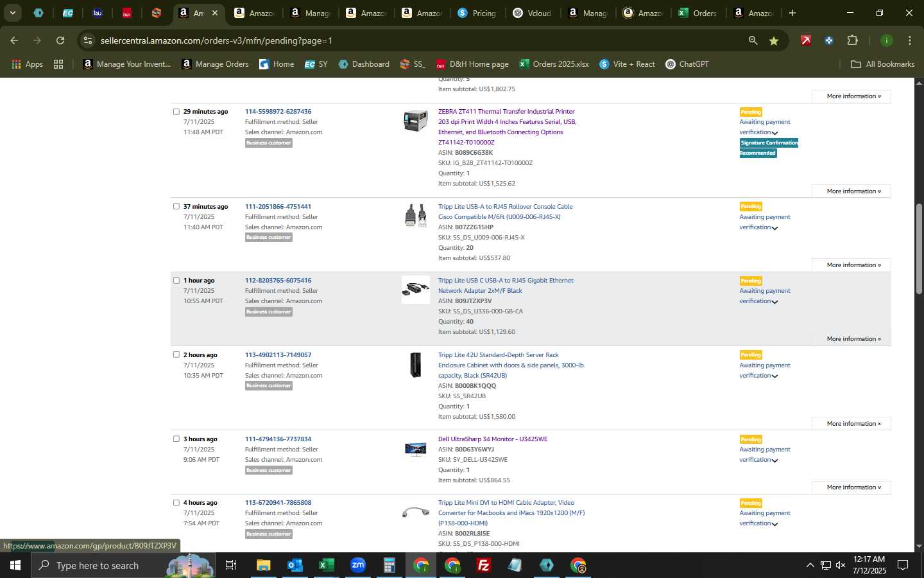Open File Explorer from taskbar
924x578 pixels.
coord(263,565)
